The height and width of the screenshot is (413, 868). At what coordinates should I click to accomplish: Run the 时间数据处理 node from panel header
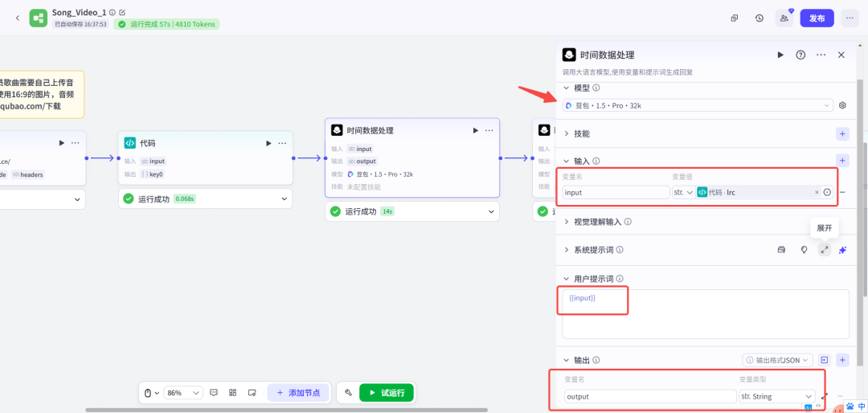pyautogui.click(x=780, y=55)
